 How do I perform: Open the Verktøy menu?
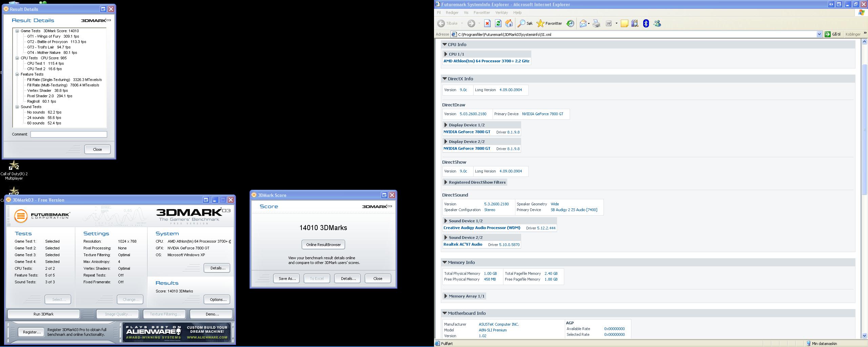501,13
